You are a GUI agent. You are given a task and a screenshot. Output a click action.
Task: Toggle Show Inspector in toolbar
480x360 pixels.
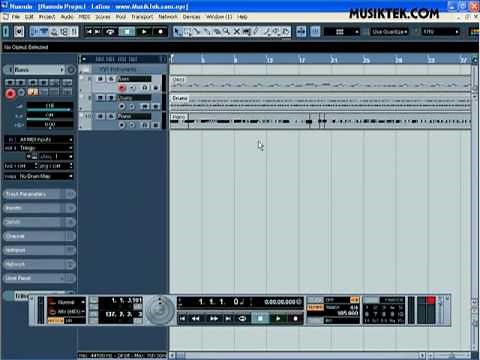(x=35, y=32)
